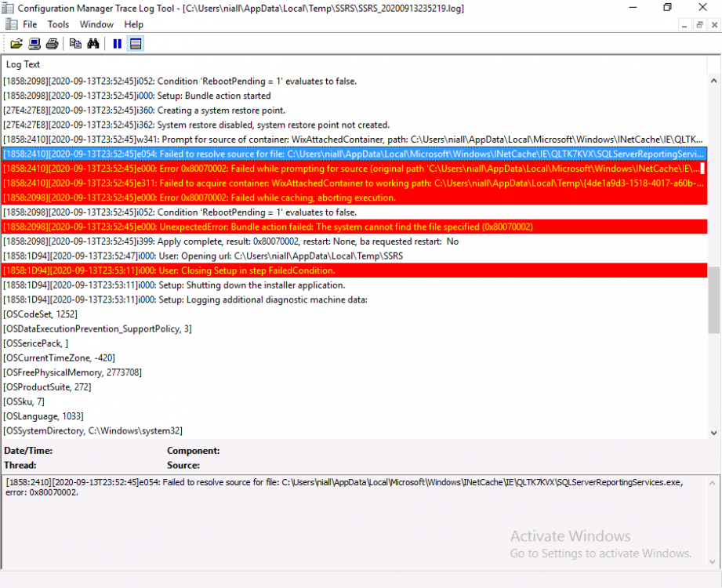Click the Source label in details pane
Screen dimensions: 722x588
click(x=183, y=466)
